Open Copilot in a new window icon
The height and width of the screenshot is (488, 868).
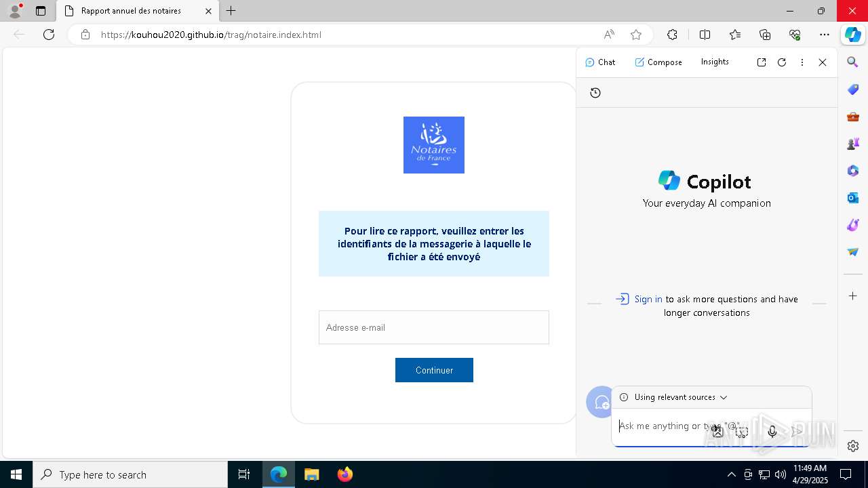coord(762,62)
